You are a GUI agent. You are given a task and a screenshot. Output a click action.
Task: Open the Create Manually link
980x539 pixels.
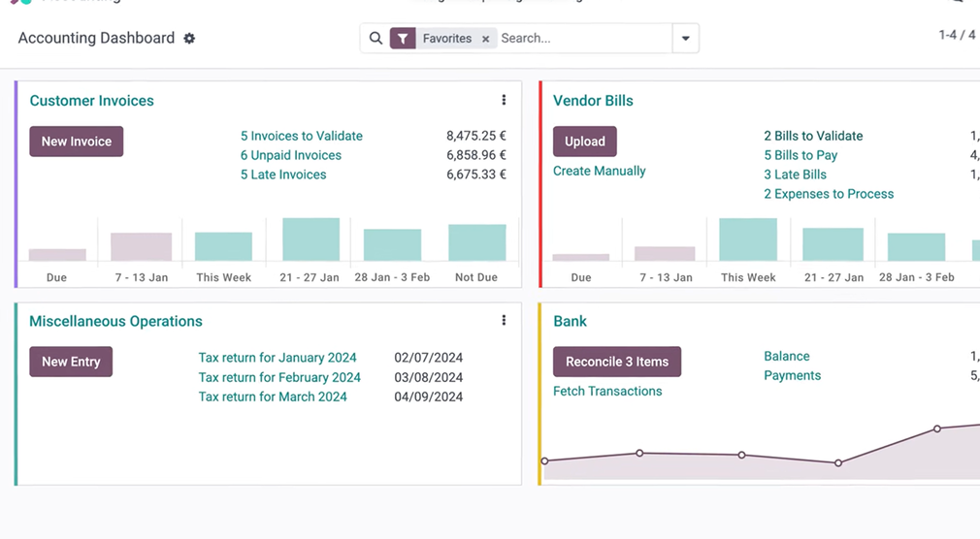599,171
